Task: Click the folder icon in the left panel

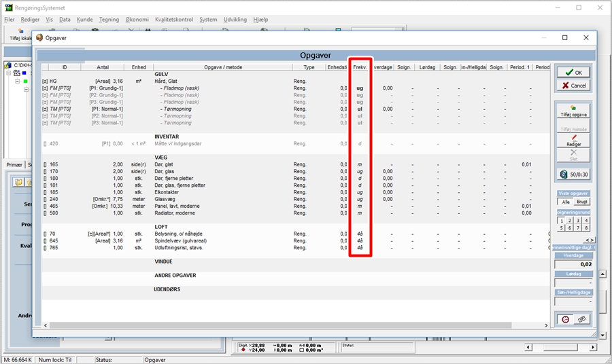Action: pos(18,182)
